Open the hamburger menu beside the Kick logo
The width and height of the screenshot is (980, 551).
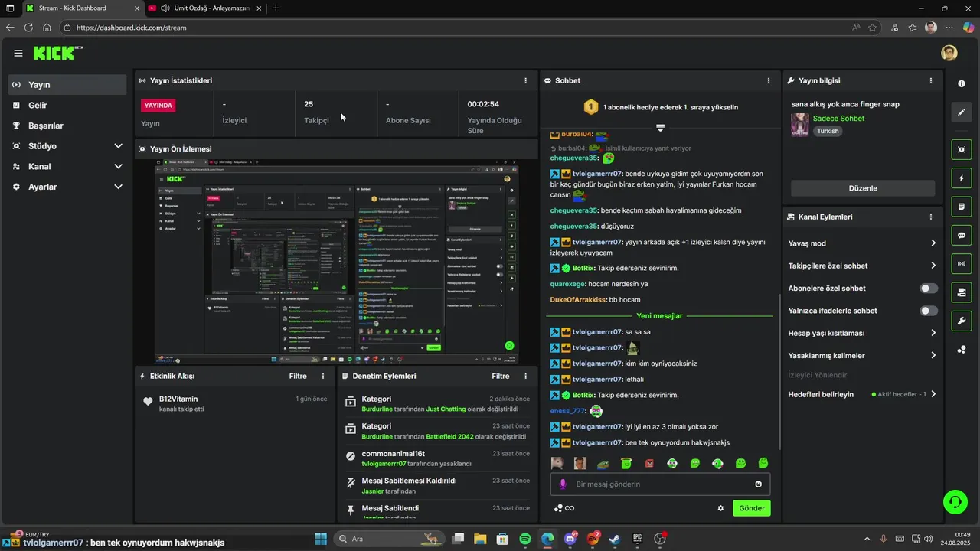[18, 53]
